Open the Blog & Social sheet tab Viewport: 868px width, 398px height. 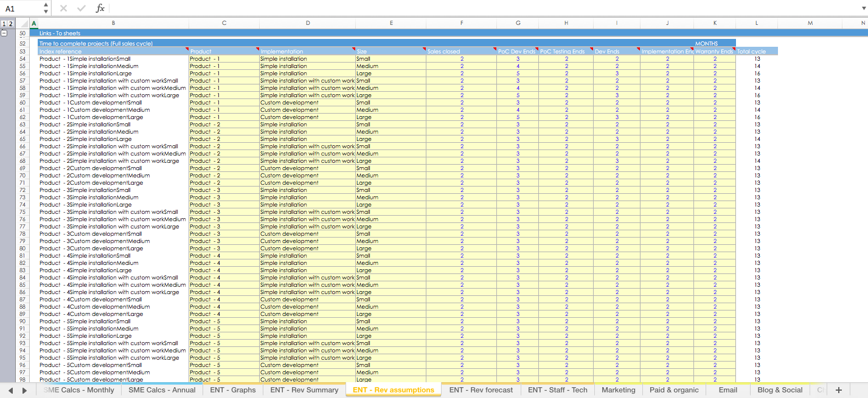(780, 390)
